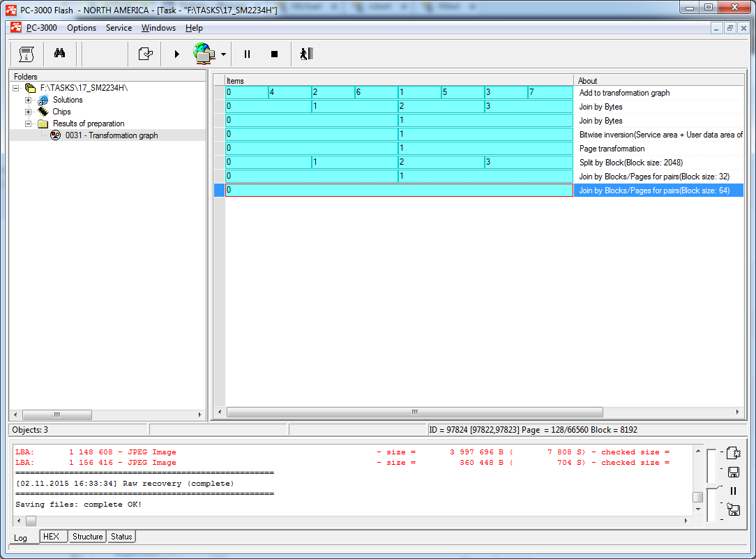This screenshot has height=559, width=756.
Task: Open the dropdown arrow beside globe icon
Action: point(222,54)
